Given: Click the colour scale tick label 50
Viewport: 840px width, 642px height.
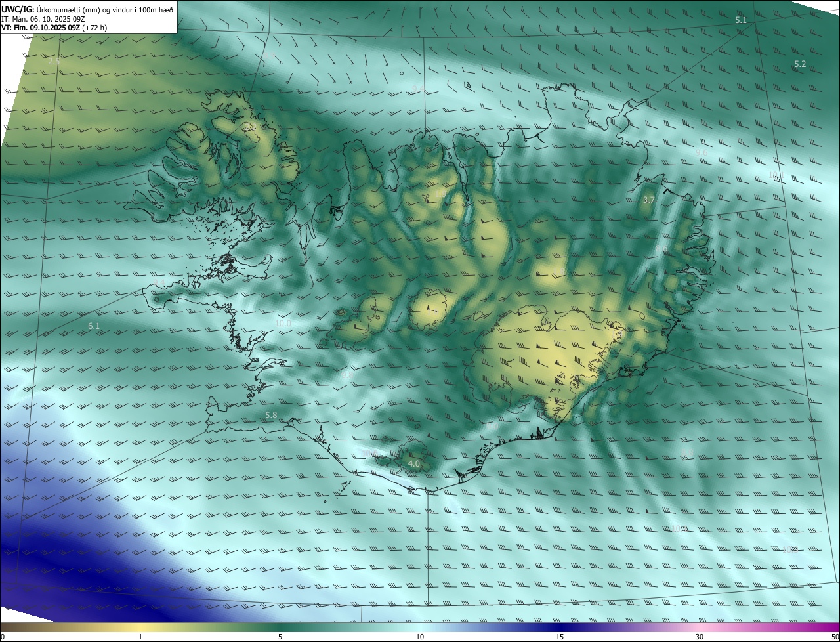Looking at the screenshot, I should point(835,637).
